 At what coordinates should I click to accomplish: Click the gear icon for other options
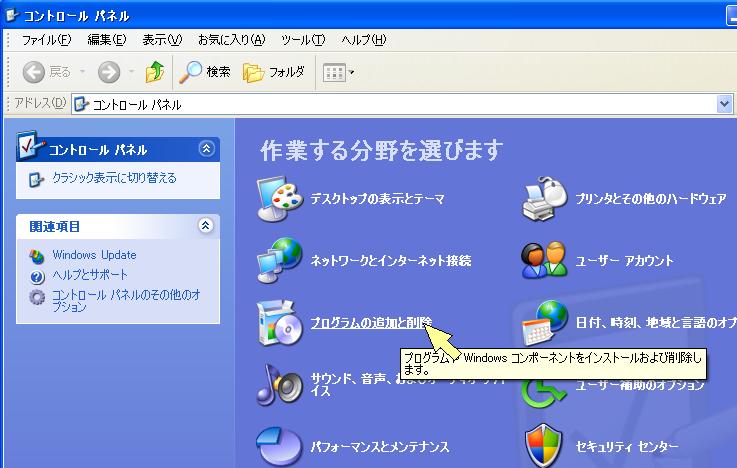point(37,297)
